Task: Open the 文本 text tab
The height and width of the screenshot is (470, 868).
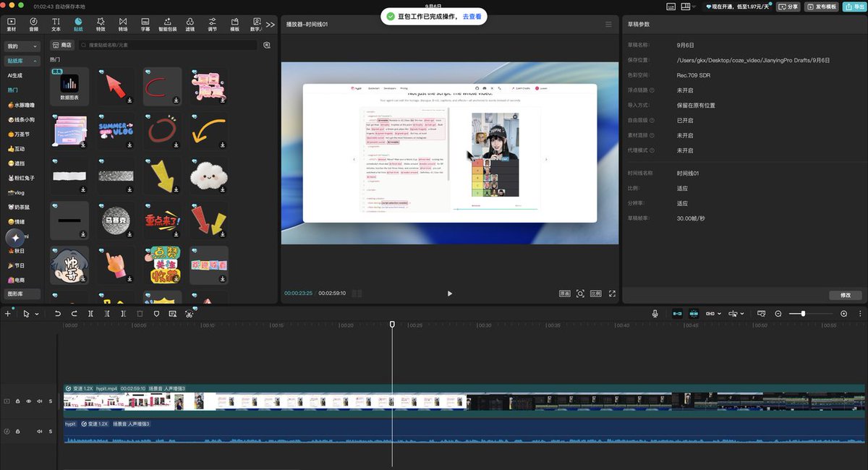Action: pos(56,25)
